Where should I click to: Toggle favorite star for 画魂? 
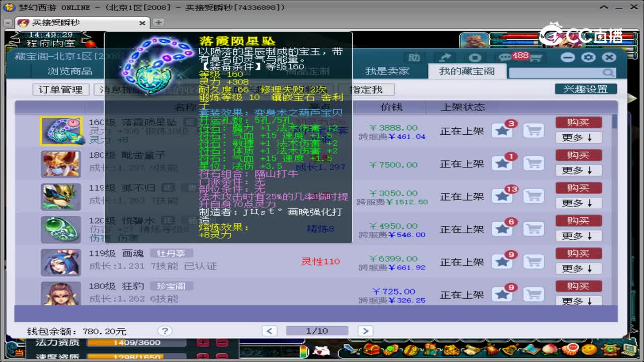[x=502, y=262]
